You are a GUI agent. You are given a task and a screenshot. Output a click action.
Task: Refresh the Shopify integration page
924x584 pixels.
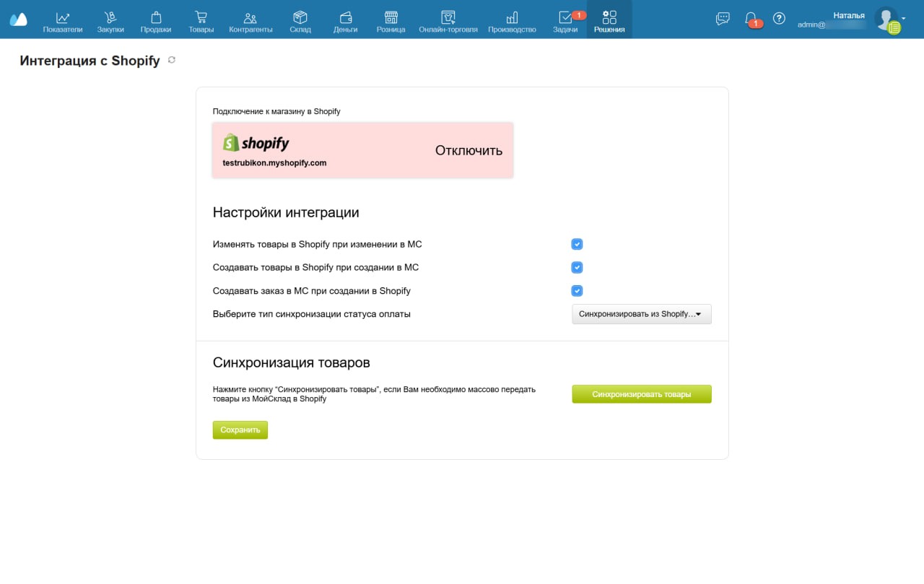click(x=172, y=60)
